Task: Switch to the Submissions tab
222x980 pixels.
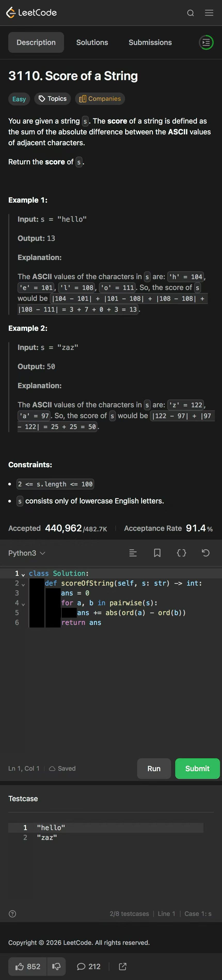Action: pyautogui.click(x=150, y=43)
